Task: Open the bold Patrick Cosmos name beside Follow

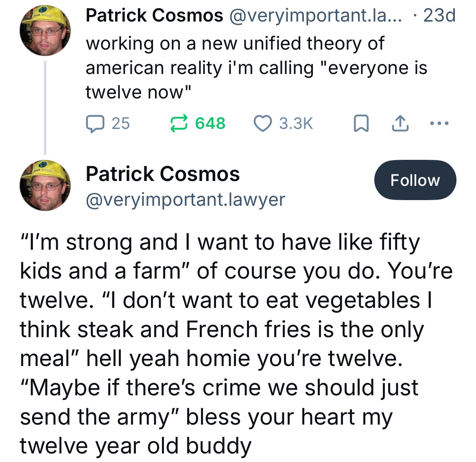Action: [163, 174]
